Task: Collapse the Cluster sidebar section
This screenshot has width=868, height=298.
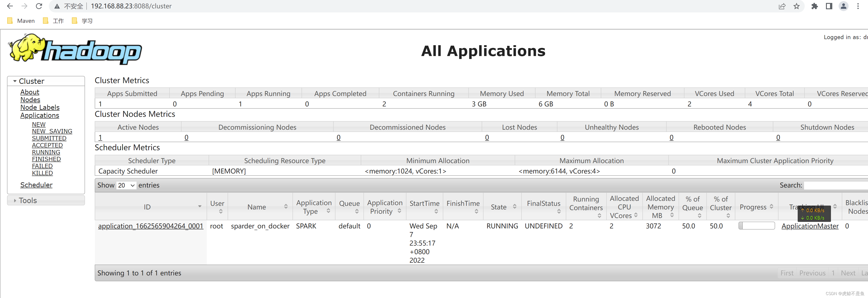Action: coord(15,81)
